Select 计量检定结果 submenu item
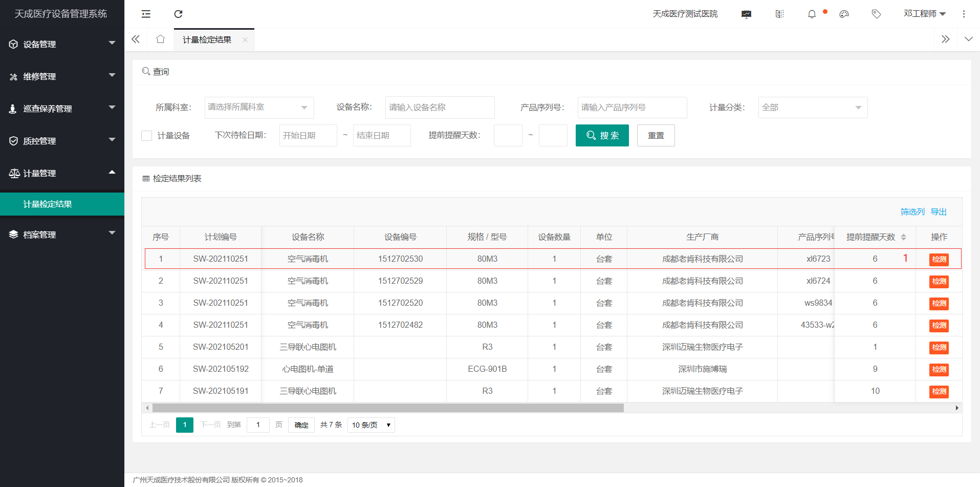980x487 pixels. [62, 204]
